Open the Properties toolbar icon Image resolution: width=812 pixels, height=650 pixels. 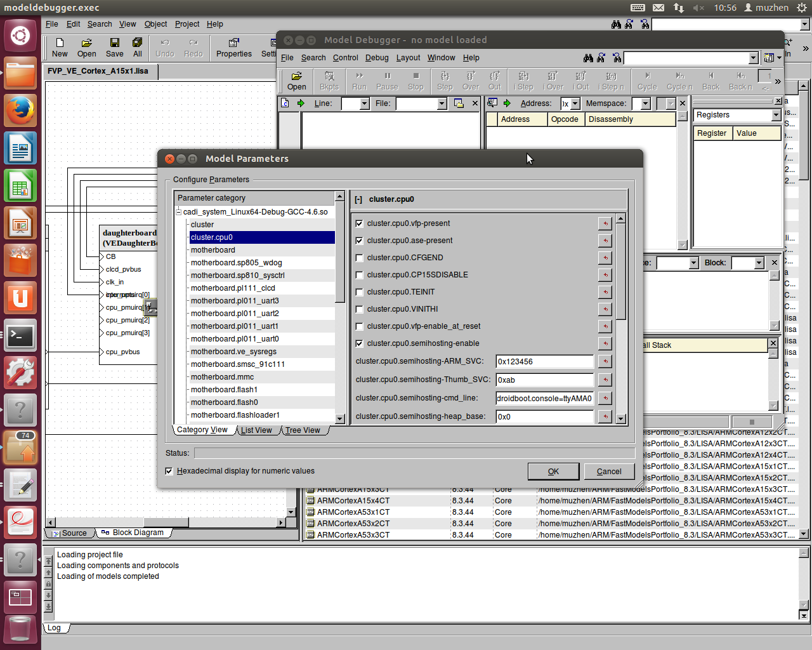click(x=233, y=48)
